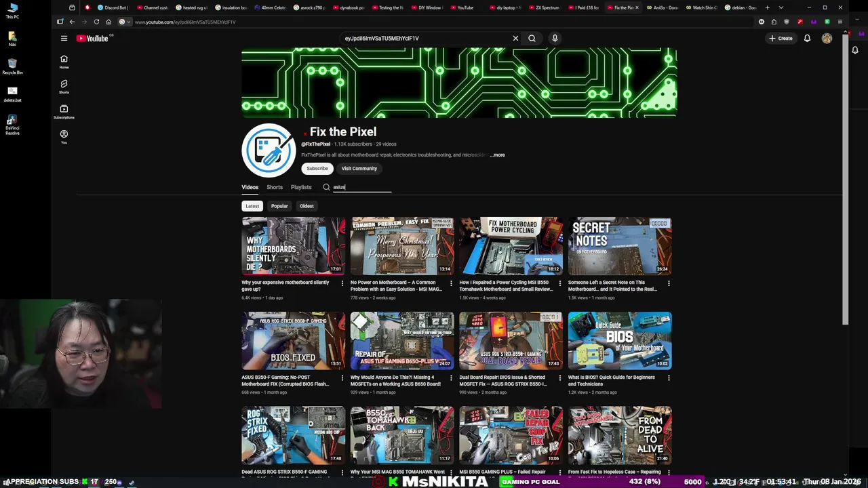Select the Popular sort chip
Screen dimensions: 868x488
pyautogui.click(x=279, y=206)
